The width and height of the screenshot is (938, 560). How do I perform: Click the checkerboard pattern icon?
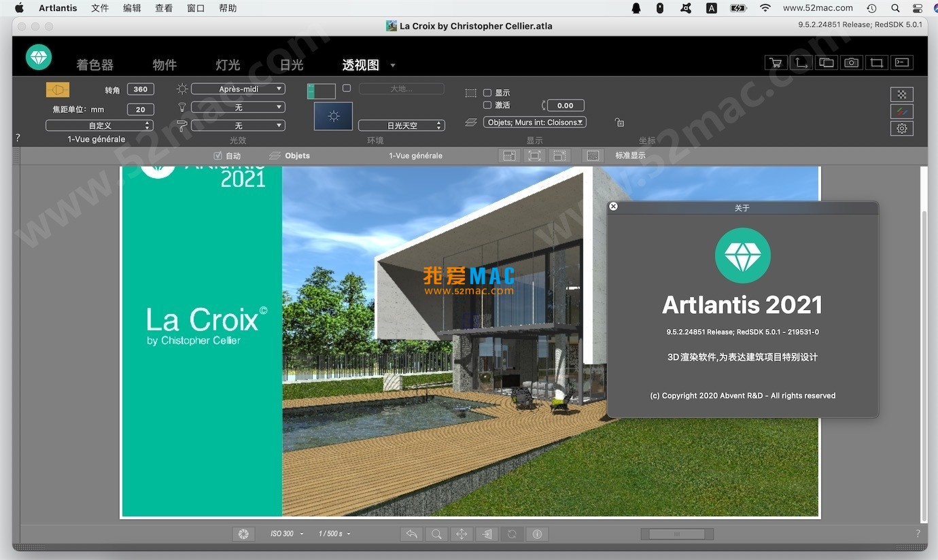coord(902,94)
